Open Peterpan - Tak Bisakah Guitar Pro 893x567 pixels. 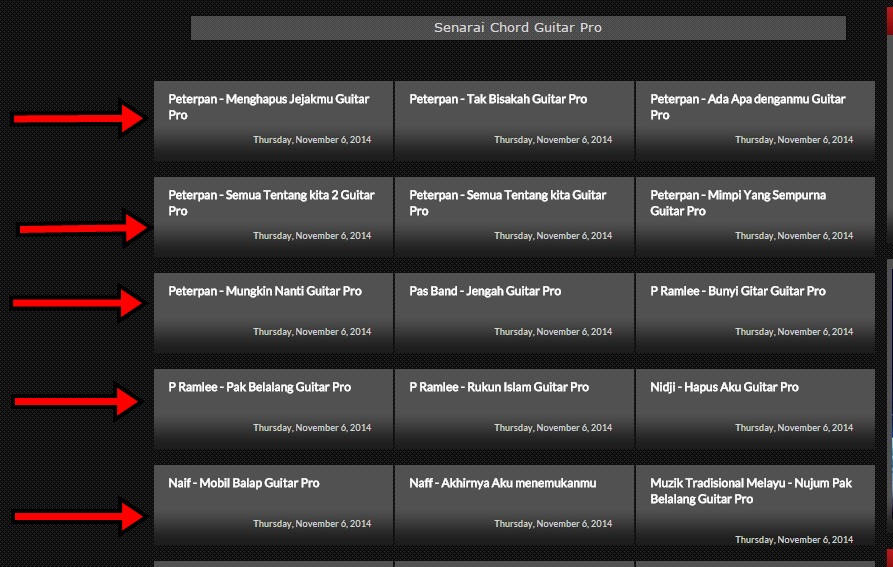click(498, 99)
